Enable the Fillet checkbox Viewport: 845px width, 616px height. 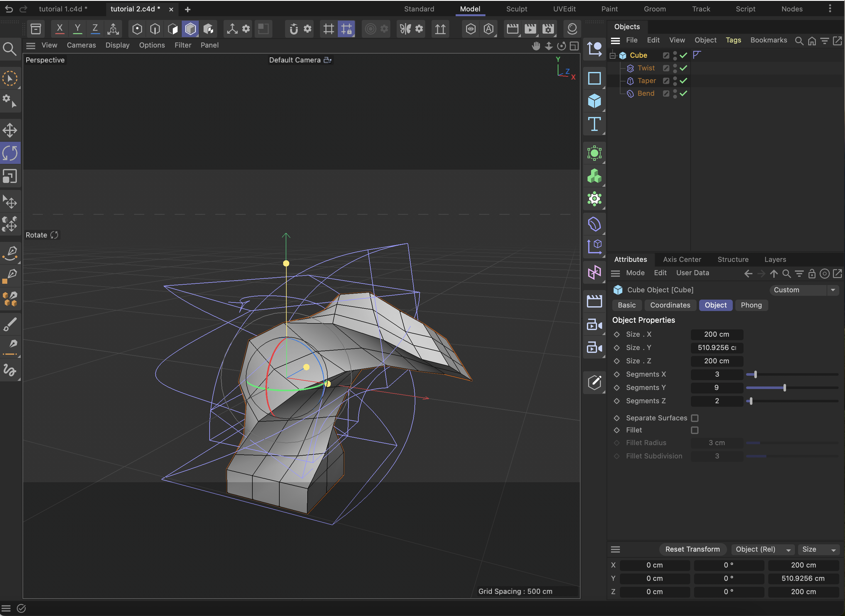point(695,430)
